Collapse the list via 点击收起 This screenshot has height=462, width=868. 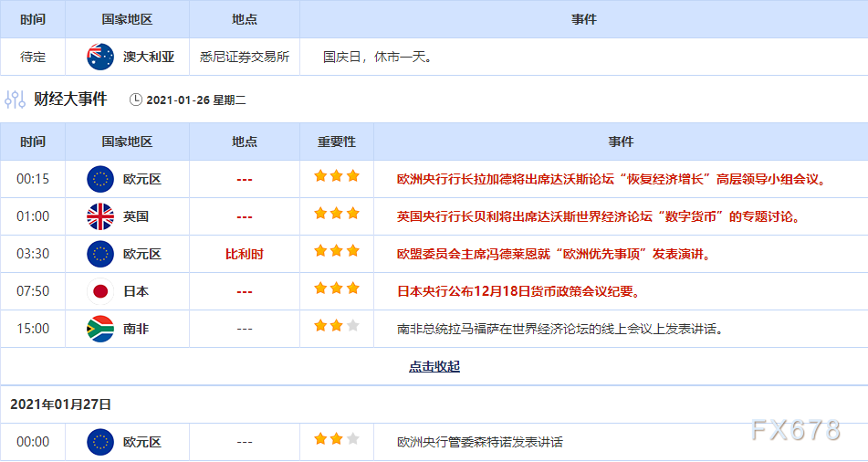434,366
